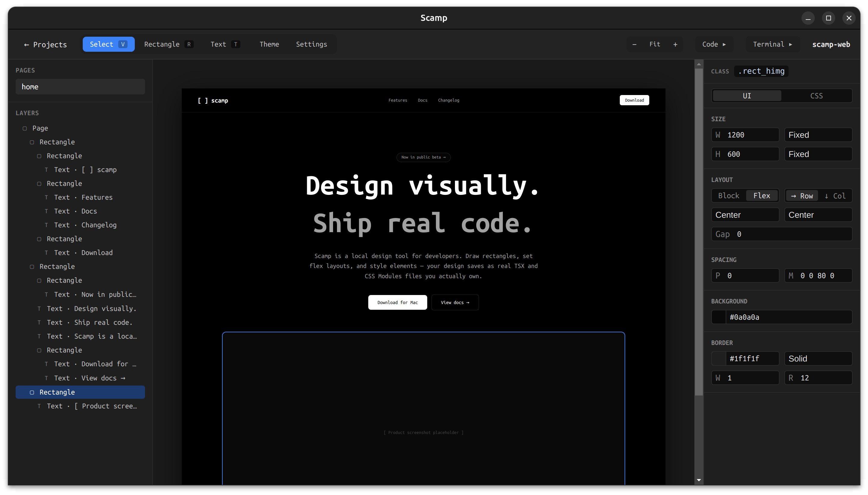Toggle the checkbox on the selected Rectangle layer

[32, 392]
